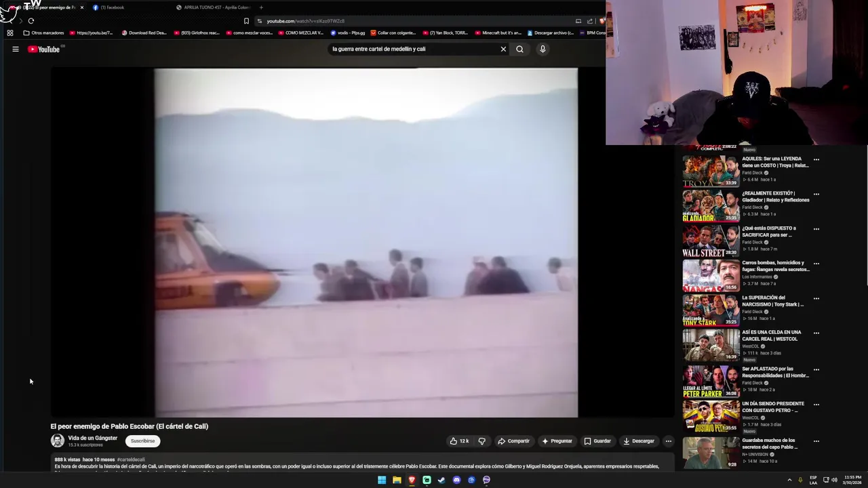
Task: Open the Download Red Dea... bookmark
Action: coord(144,33)
